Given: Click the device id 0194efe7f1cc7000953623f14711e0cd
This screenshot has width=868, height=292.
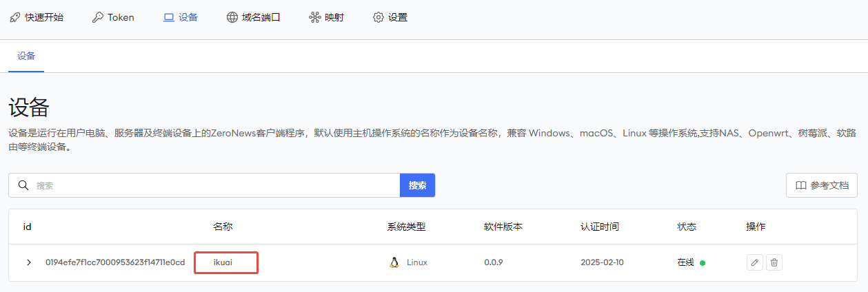Looking at the screenshot, I should (115, 262).
